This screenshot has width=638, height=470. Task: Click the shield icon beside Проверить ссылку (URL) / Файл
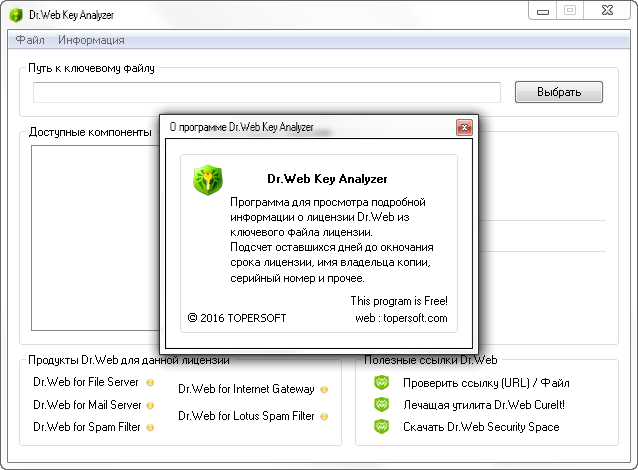coord(381,383)
